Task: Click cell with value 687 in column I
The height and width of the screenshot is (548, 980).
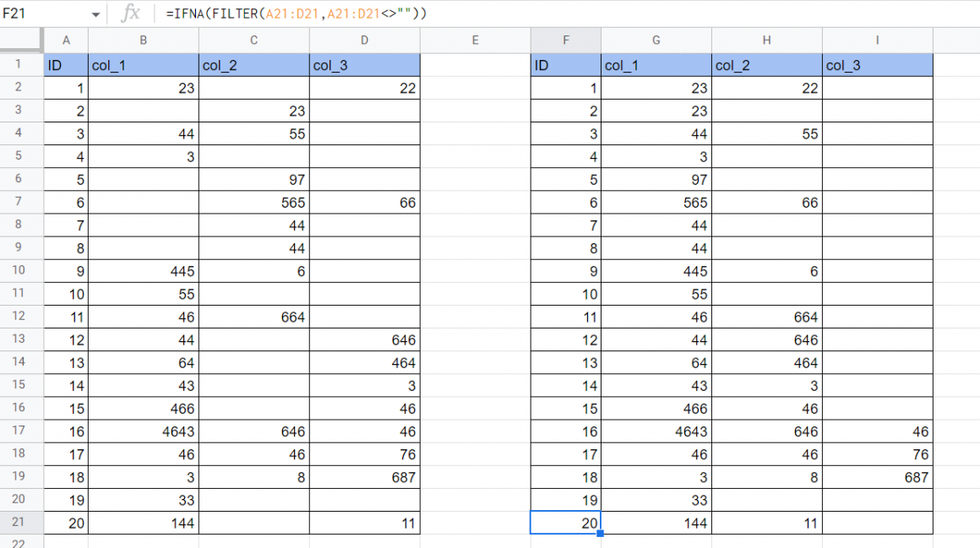Action: click(878, 477)
